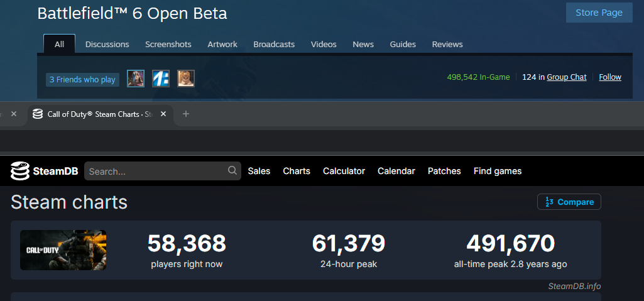This screenshot has width=644, height=301.
Task: Close the Call of Duty Steam Charts tab
Action: (x=163, y=114)
